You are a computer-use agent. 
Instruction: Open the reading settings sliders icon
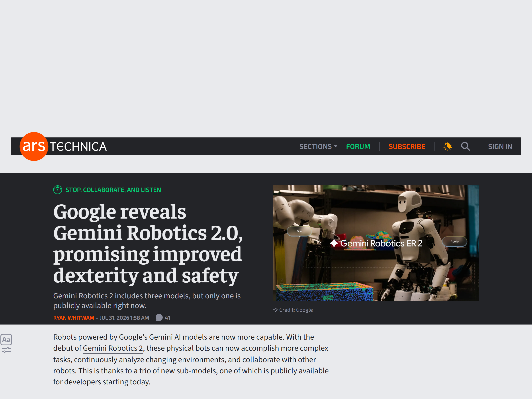coord(6,350)
